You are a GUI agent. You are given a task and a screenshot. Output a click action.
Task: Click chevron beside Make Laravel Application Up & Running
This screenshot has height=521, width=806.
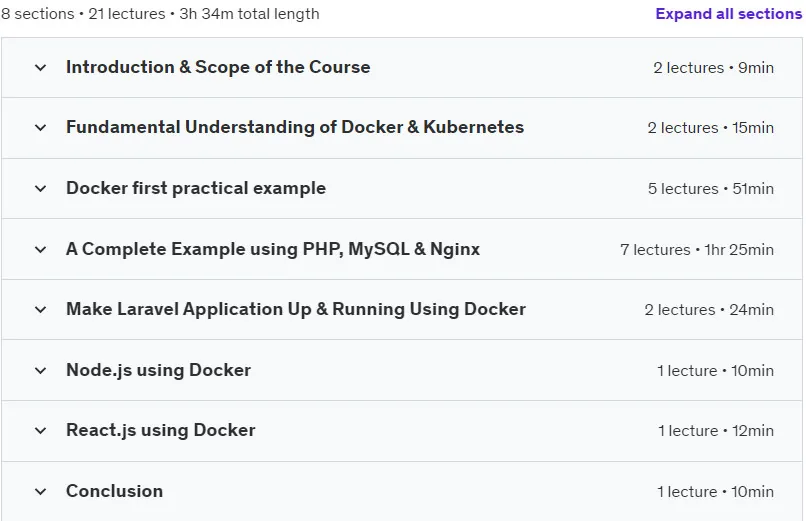click(x=41, y=309)
